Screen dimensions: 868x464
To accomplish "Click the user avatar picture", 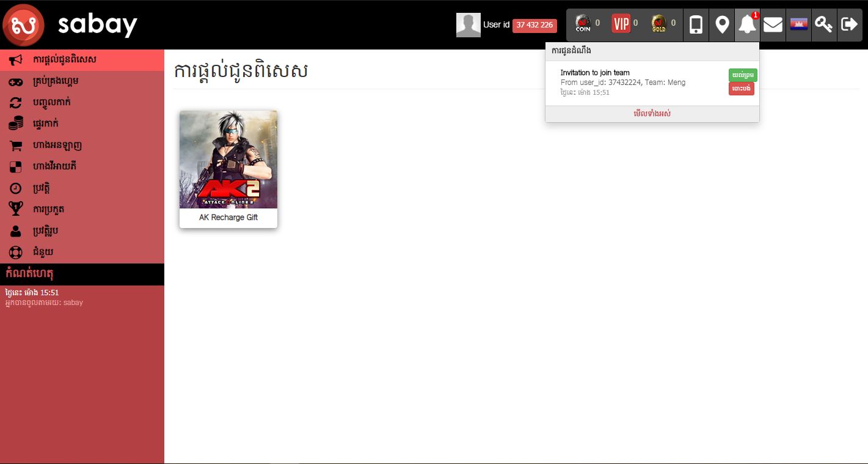I will pos(468,25).
